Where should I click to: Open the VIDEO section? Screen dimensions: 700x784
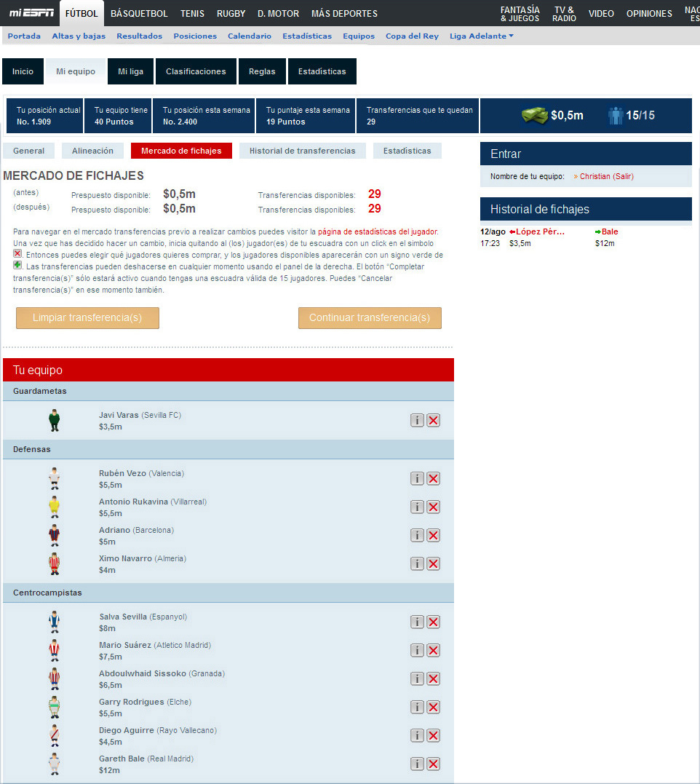tap(601, 14)
